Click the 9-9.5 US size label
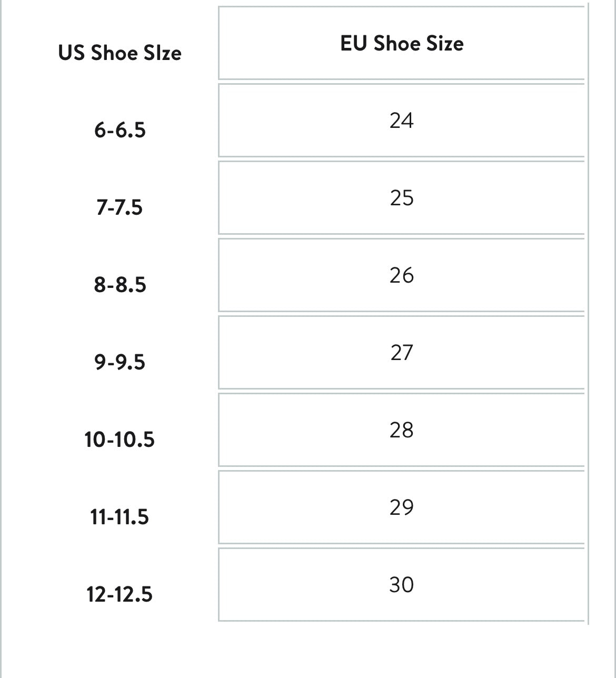Screen dimensions: 616x678 (x=120, y=362)
